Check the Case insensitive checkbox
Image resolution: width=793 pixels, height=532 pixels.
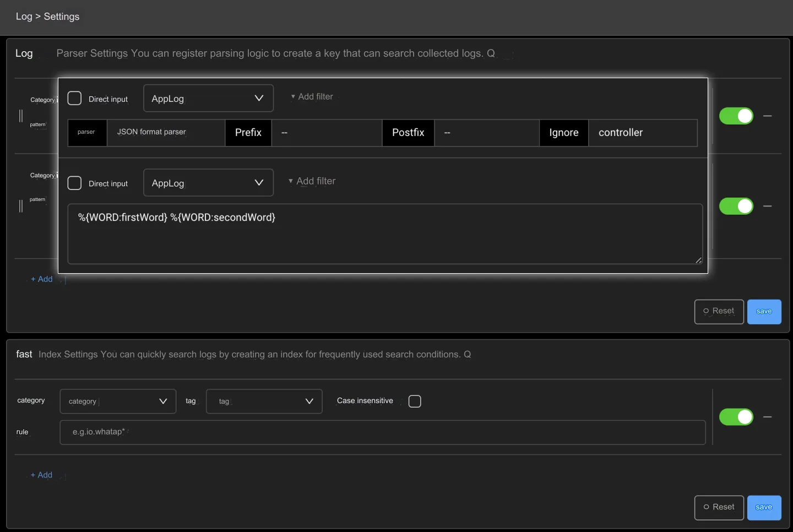click(x=415, y=401)
